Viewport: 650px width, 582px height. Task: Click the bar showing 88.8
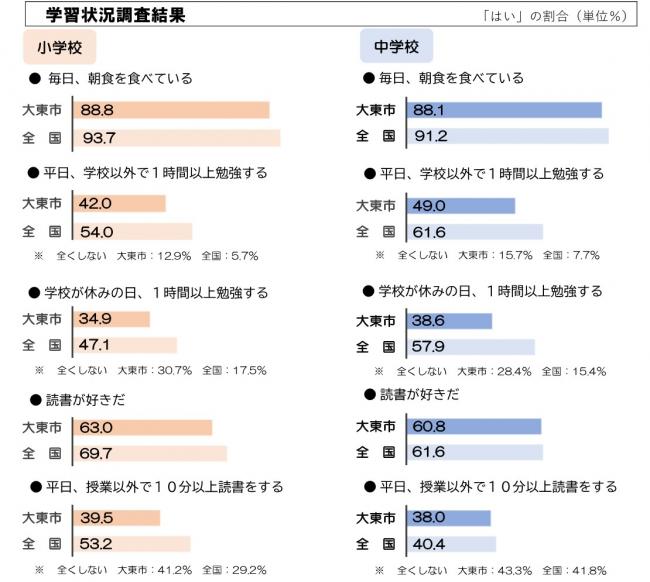[x=171, y=111]
